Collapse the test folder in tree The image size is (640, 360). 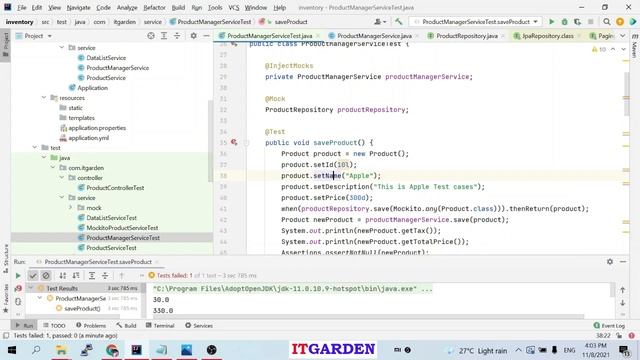pos(35,147)
